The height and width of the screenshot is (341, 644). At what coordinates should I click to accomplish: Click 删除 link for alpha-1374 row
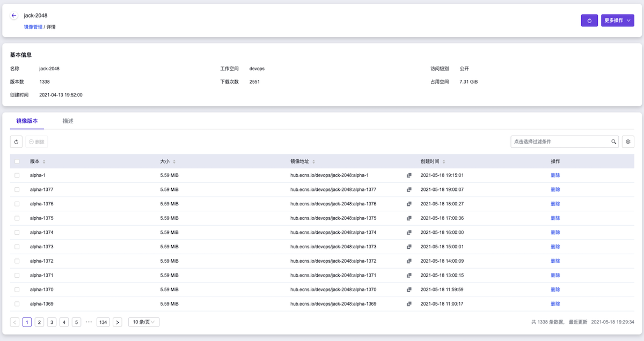point(555,233)
